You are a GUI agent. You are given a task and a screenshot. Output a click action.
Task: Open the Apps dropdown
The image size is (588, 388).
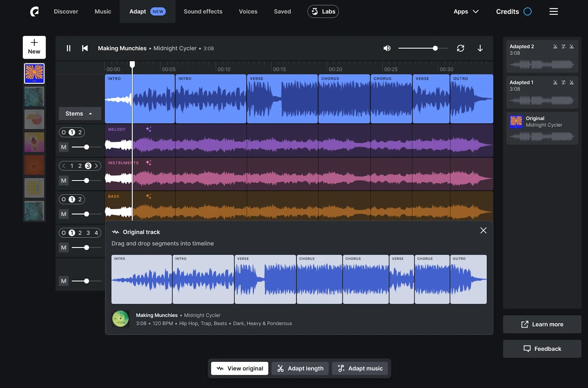point(466,11)
